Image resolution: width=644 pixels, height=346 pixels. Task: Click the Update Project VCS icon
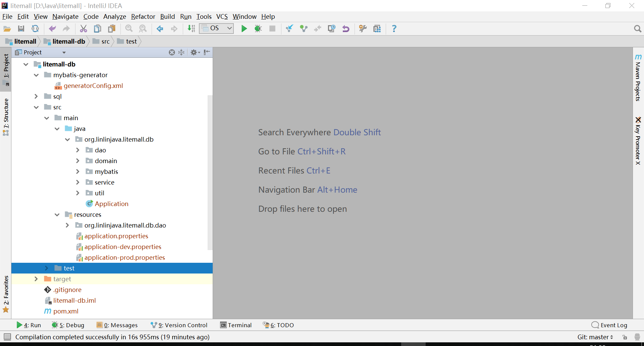coord(289,29)
